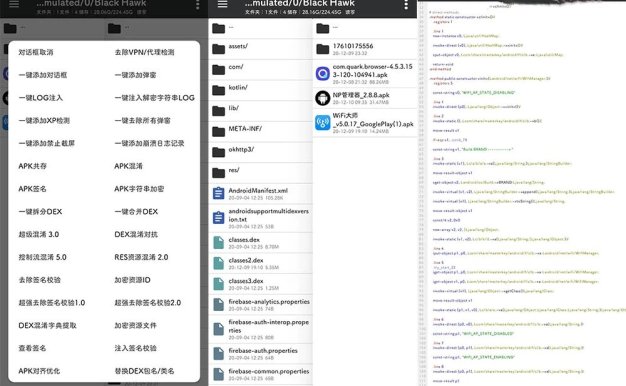Click the firebase-auth.properties file icon

(218, 353)
